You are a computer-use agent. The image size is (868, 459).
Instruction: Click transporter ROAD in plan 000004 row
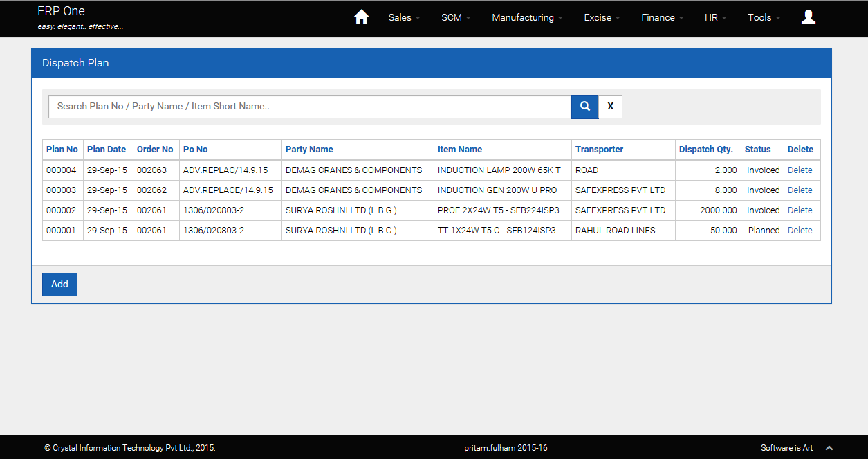tap(587, 170)
